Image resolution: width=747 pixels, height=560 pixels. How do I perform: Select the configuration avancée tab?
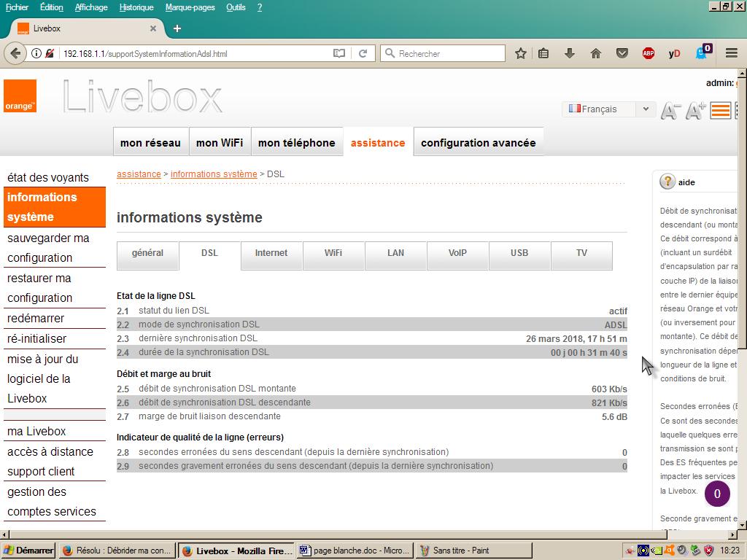[478, 142]
